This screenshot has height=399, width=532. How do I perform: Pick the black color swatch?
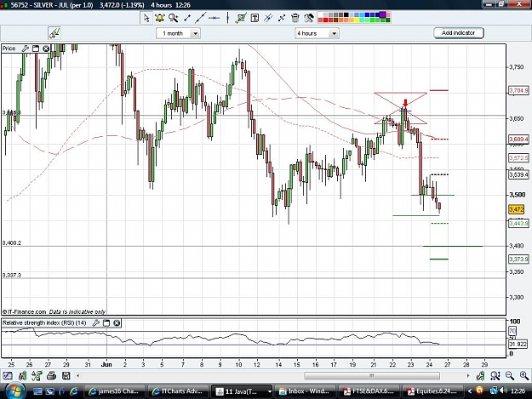pyautogui.click(x=346, y=14)
